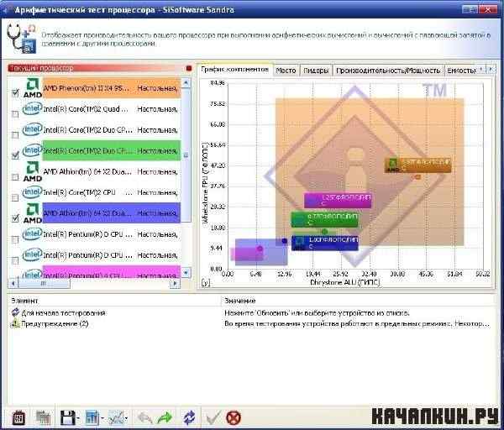Uncheck the green-highlighted Core 2 Duo checkbox

click(x=15, y=155)
